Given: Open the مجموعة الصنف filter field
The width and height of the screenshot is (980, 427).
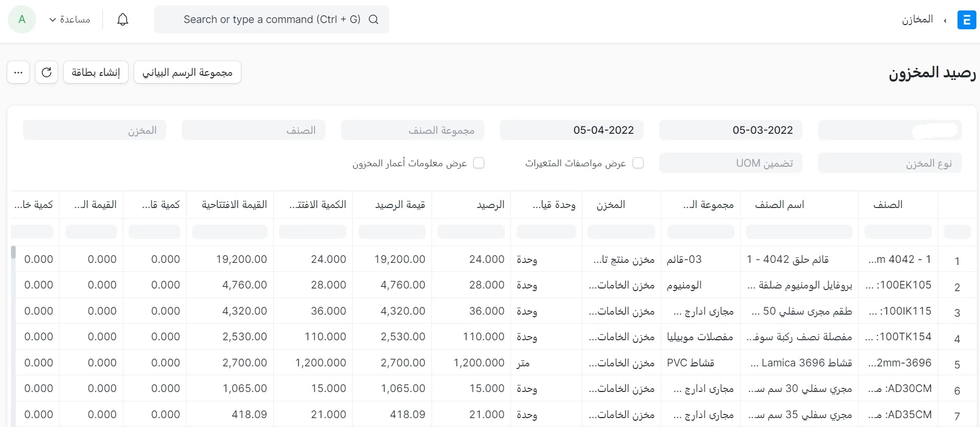Looking at the screenshot, I should point(413,130).
